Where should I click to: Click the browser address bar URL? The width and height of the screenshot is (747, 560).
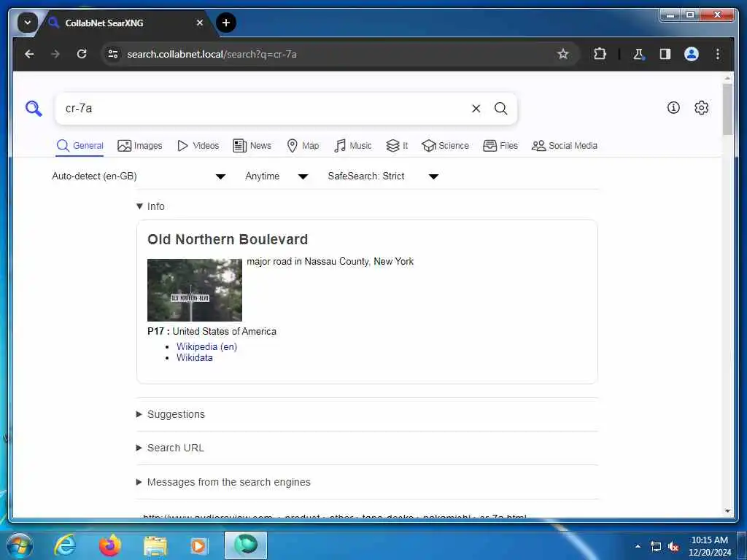point(212,54)
